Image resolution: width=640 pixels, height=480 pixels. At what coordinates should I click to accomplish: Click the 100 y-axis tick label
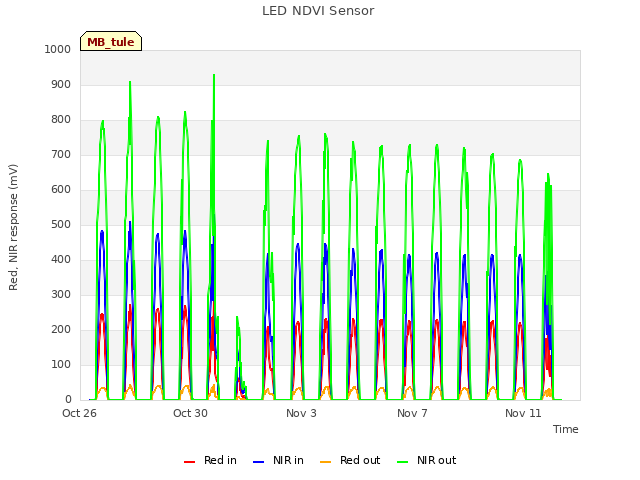61,364
